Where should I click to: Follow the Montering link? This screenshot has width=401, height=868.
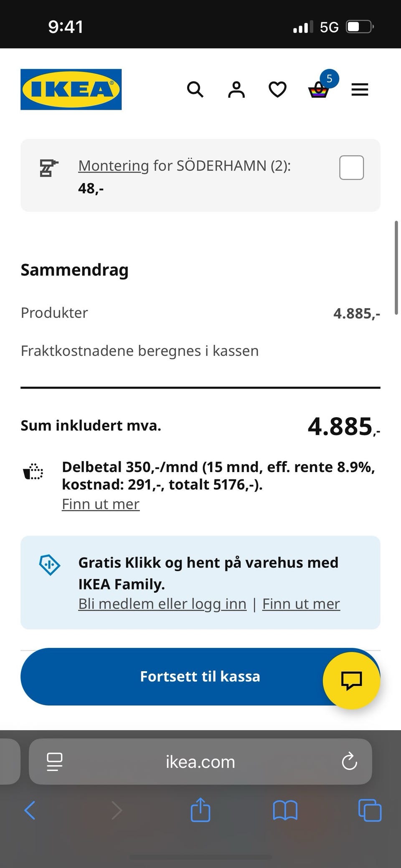click(113, 166)
